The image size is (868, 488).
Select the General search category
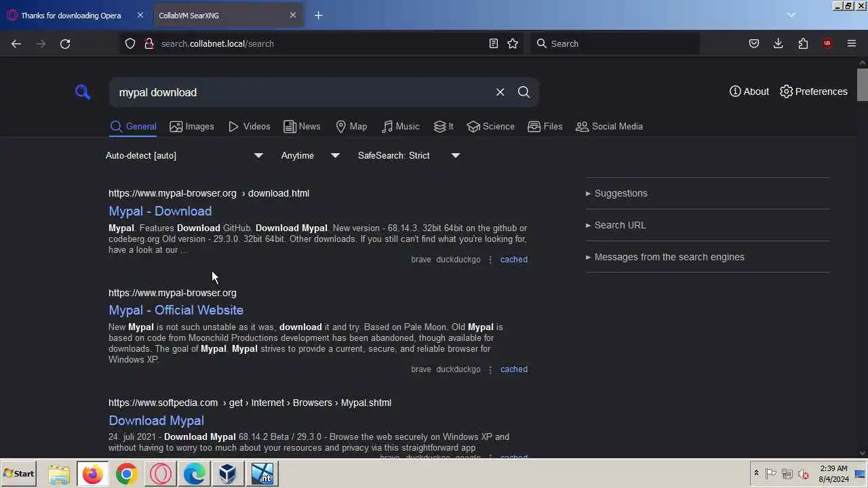pos(134,126)
